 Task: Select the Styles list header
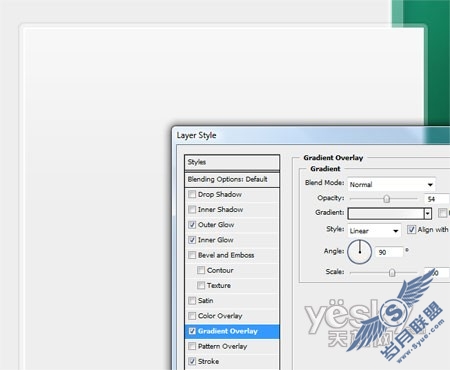[232, 162]
